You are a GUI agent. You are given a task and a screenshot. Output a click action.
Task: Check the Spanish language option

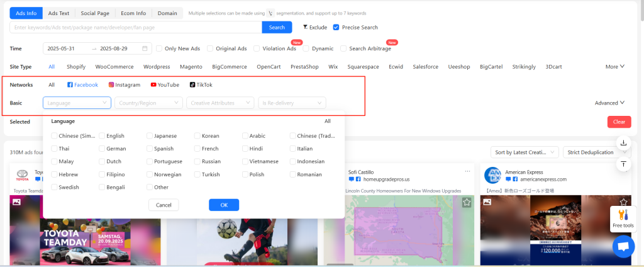pos(150,149)
